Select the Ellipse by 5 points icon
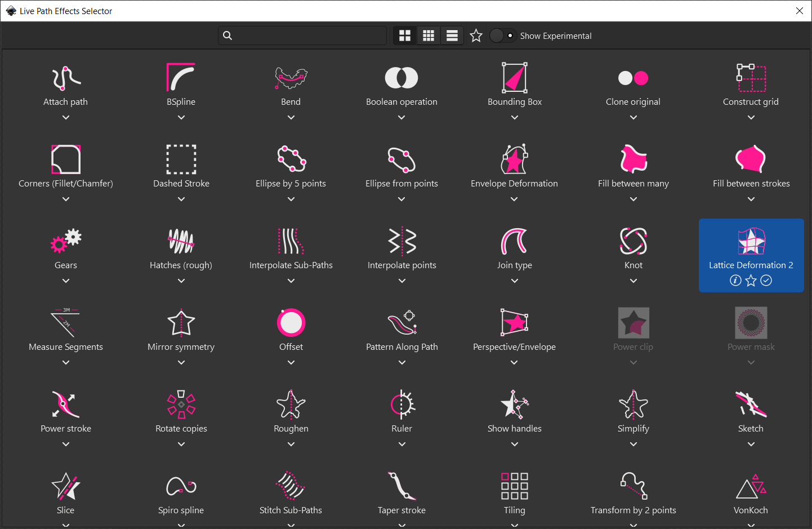 pyautogui.click(x=291, y=159)
